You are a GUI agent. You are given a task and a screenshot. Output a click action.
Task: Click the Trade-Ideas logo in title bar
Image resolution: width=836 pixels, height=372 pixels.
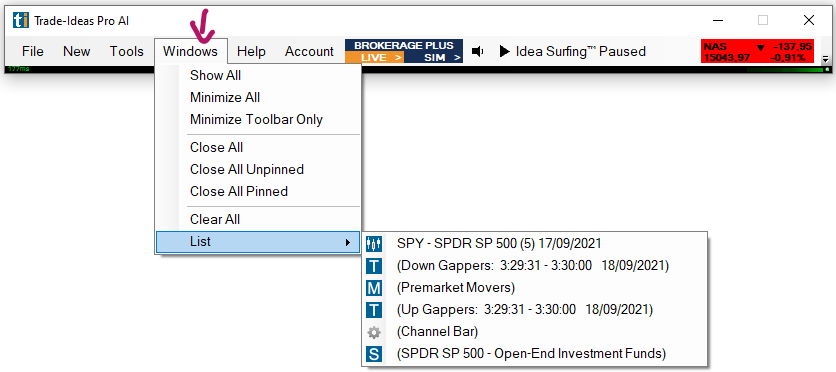tap(21, 21)
